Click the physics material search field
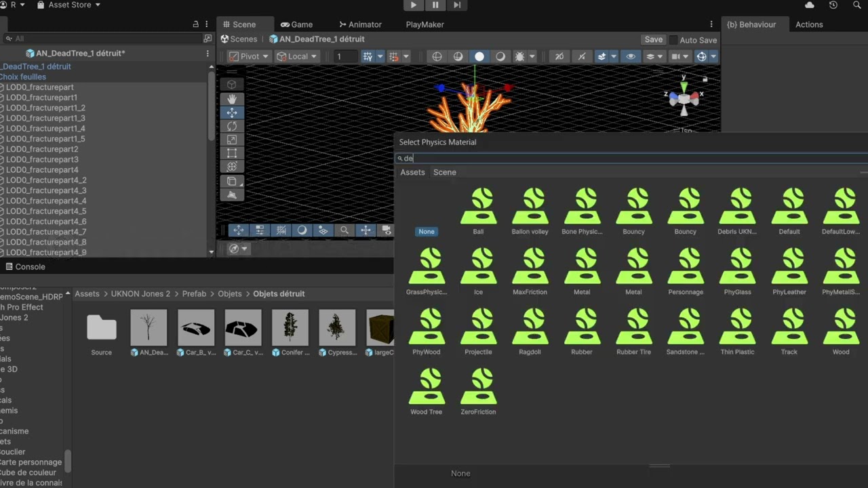 (632, 158)
